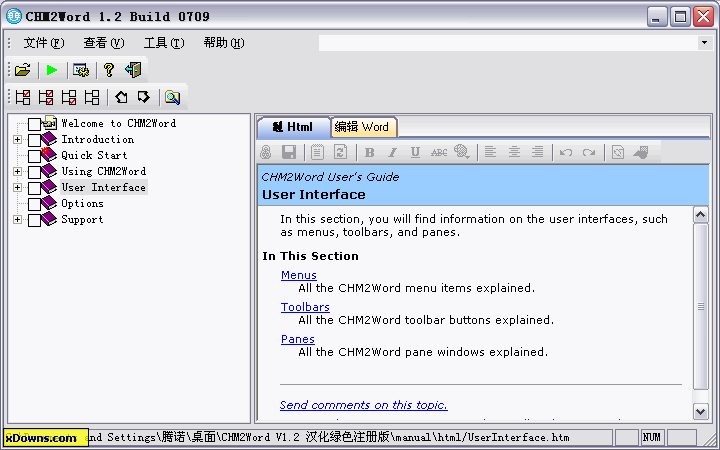Open a CHM file with the folder icon

click(22, 70)
